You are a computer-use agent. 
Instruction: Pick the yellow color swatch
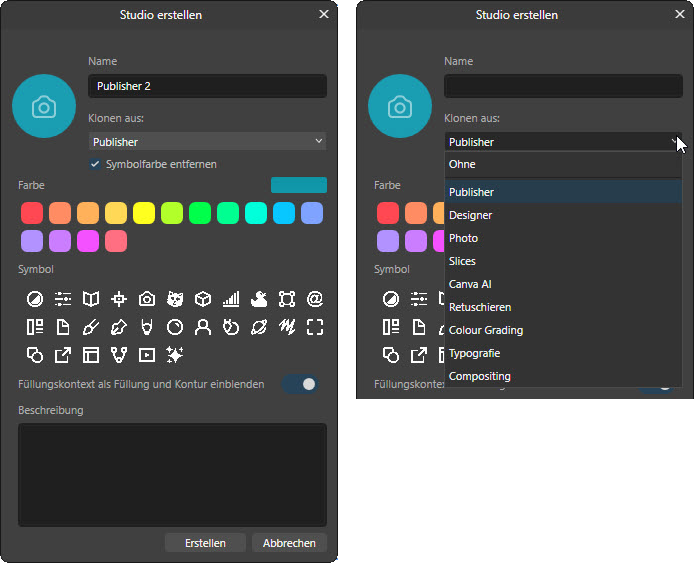pos(144,213)
